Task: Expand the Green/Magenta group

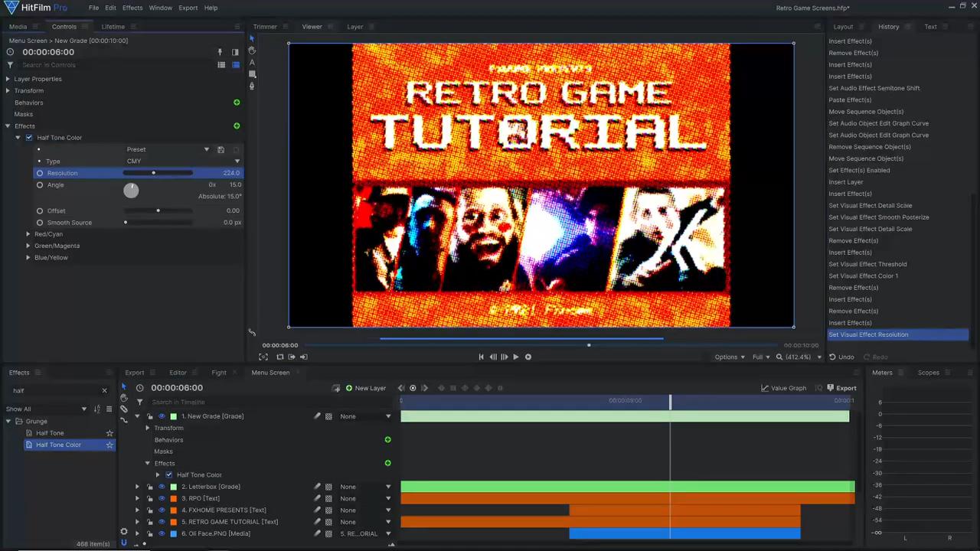Action: [28, 246]
